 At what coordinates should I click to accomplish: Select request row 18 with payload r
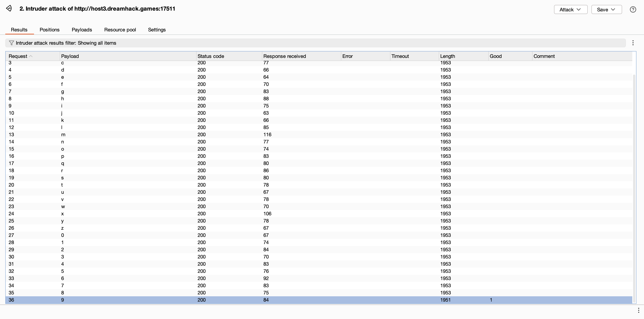[319, 170]
